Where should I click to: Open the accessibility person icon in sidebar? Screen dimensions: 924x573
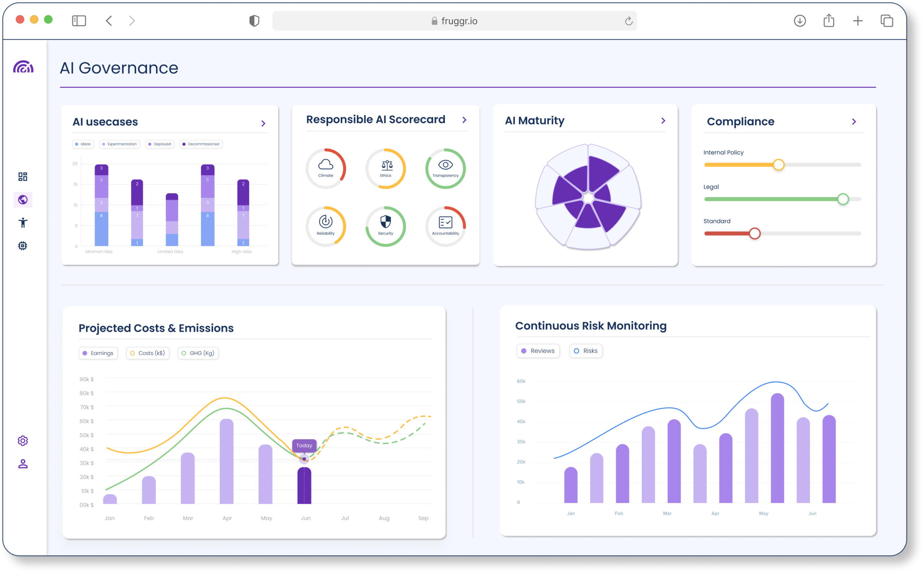pos(23,223)
